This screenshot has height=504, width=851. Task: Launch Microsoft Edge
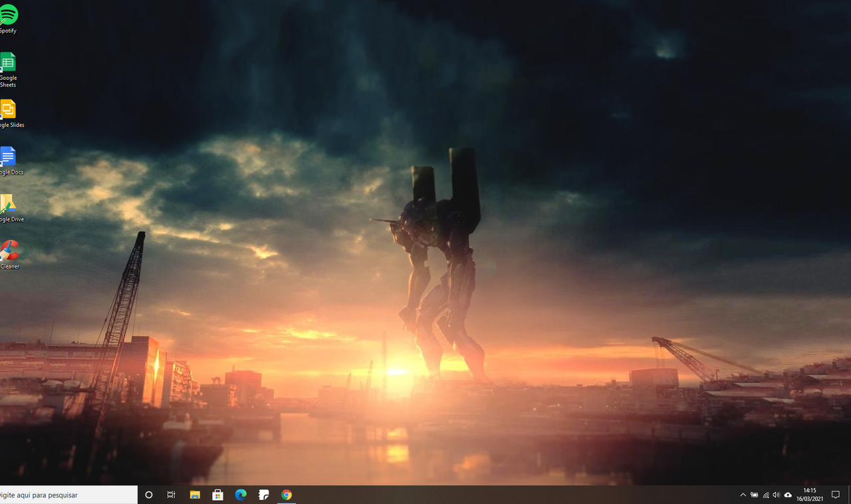[x=241, y=495]
